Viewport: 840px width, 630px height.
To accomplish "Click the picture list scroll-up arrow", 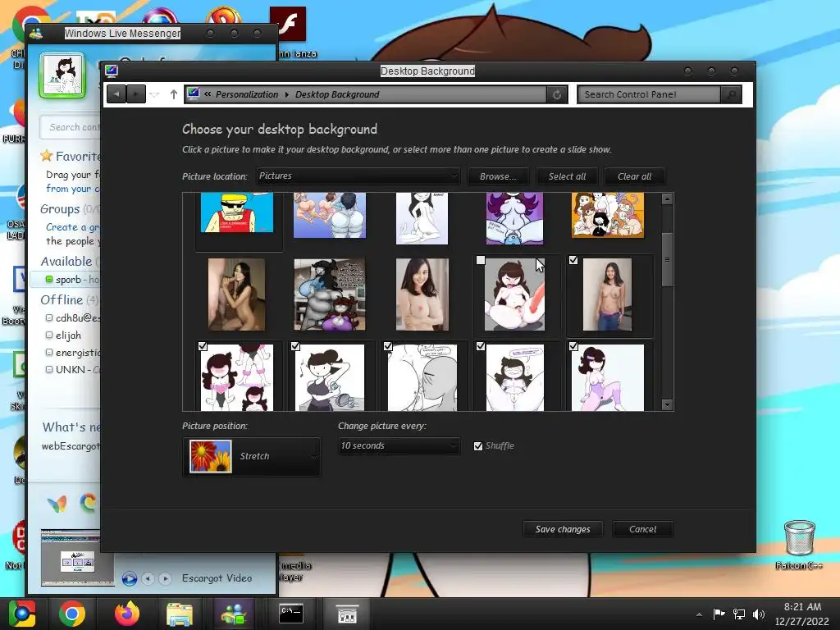I will 667,199.
